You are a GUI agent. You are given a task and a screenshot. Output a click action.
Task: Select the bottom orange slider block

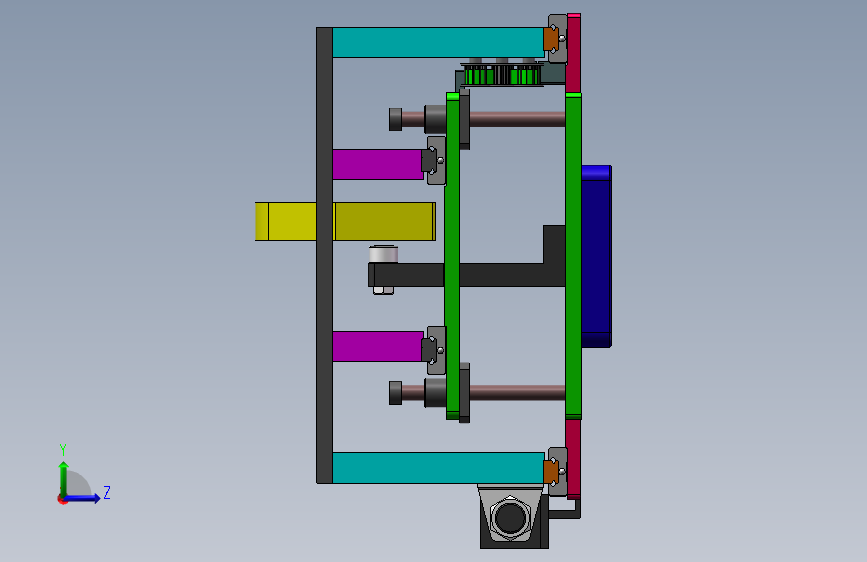(550, 471)
